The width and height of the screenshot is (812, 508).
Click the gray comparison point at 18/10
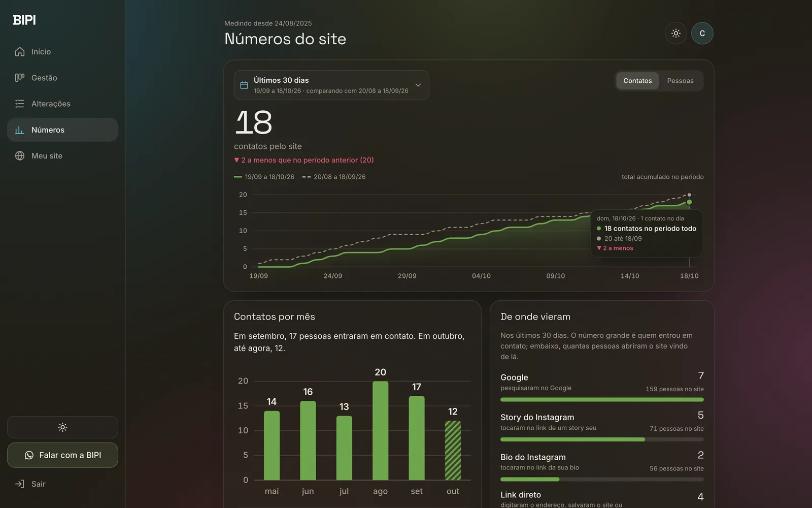tap(689, 195)
